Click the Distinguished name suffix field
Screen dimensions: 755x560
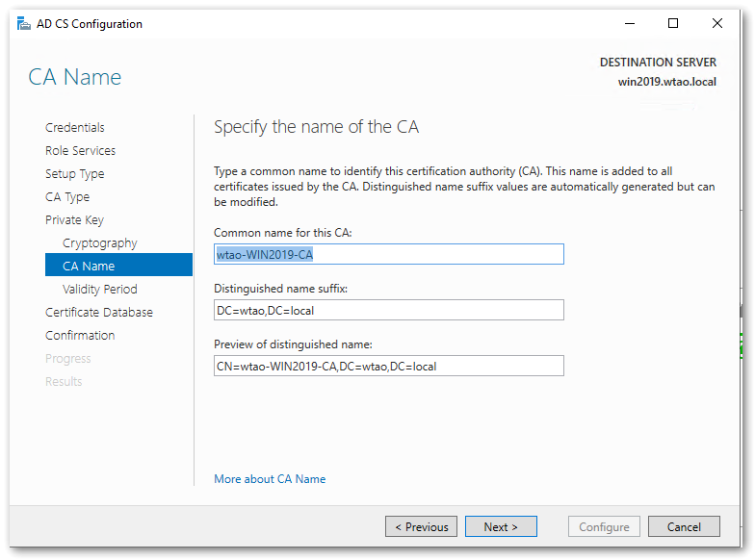pos(388,310)
